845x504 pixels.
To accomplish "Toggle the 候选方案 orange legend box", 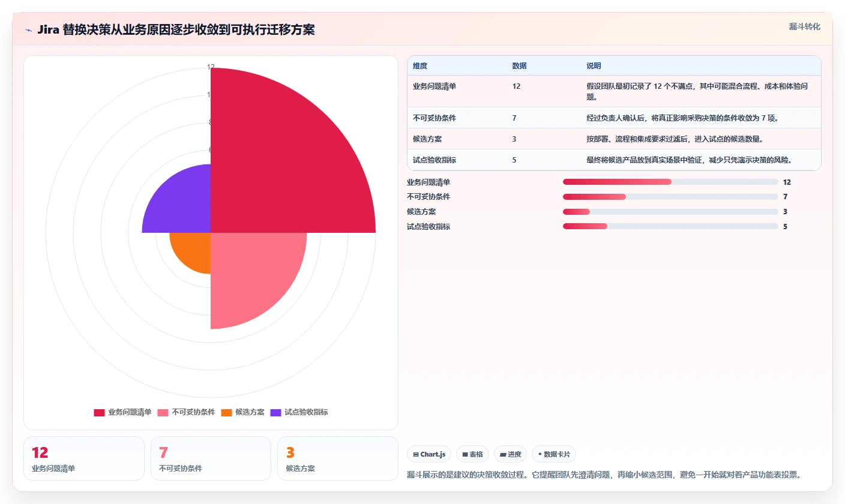I will pyautogui.click(x=226, y=412).
